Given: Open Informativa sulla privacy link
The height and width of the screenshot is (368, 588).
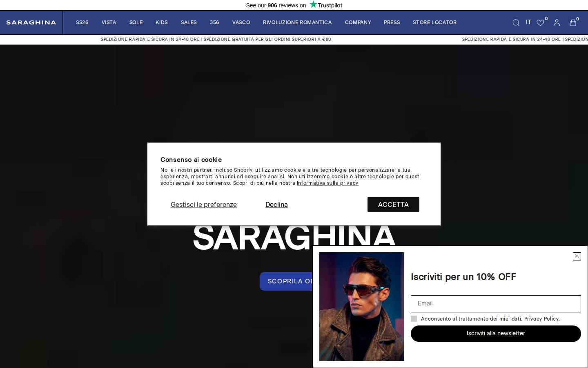Looking at the screenshot, I should (327, 183).
